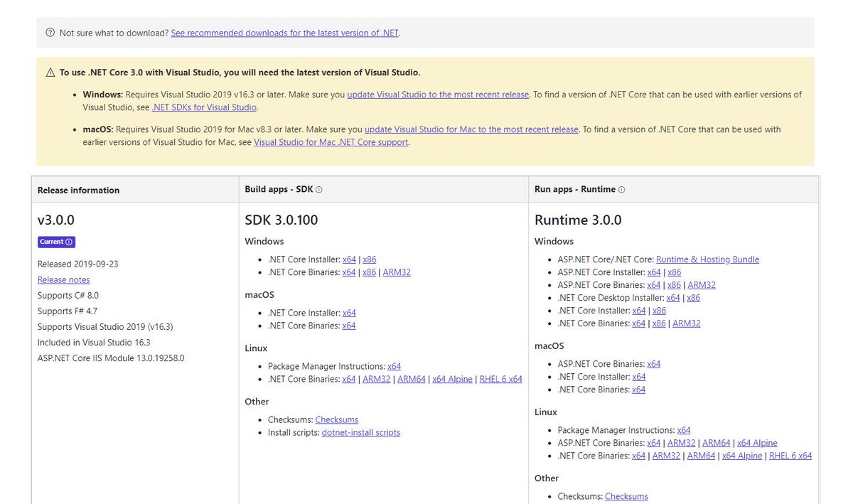The width and height of the screenshot is (853, 504).
Task: Download SDK Windows .NET Core Binaries x64
Action: [x=349, y=272]
